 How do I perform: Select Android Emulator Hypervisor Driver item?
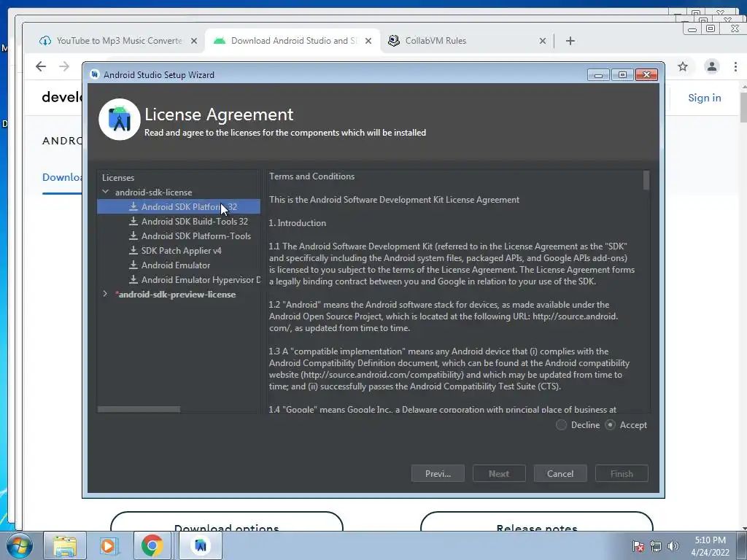(x=179, y=279)
